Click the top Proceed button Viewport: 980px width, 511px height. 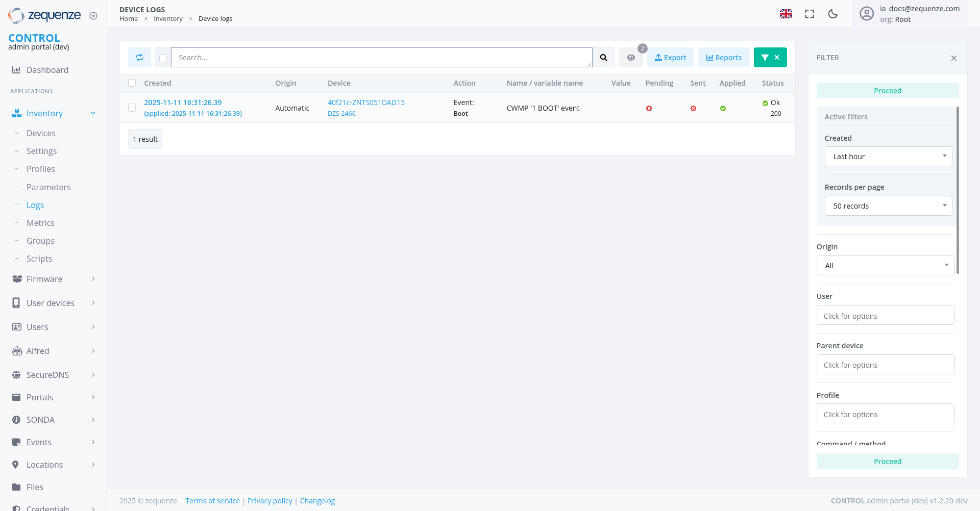pos(888,91)
